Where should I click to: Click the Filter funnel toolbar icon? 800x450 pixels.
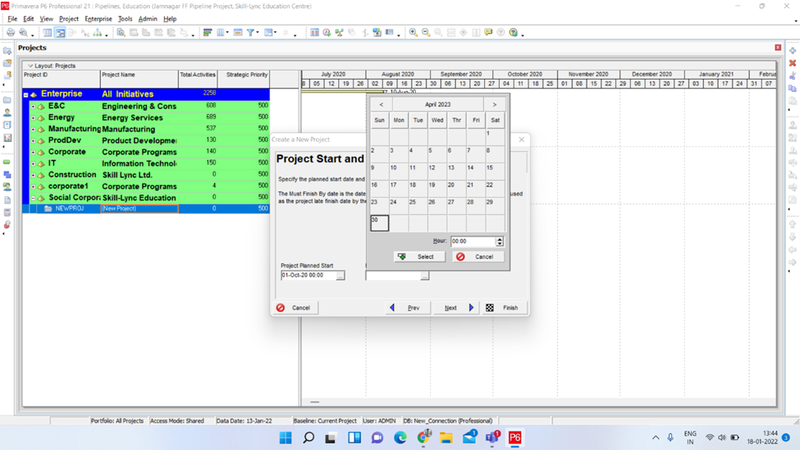(251, 33)
